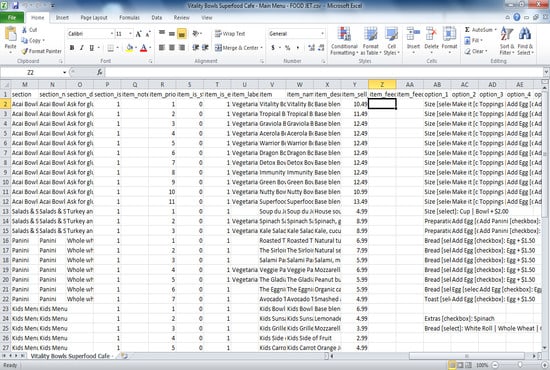Viewport: 550px width, 370px height.
Task: Open the General number format dropdown
Action: click(322, 34)
